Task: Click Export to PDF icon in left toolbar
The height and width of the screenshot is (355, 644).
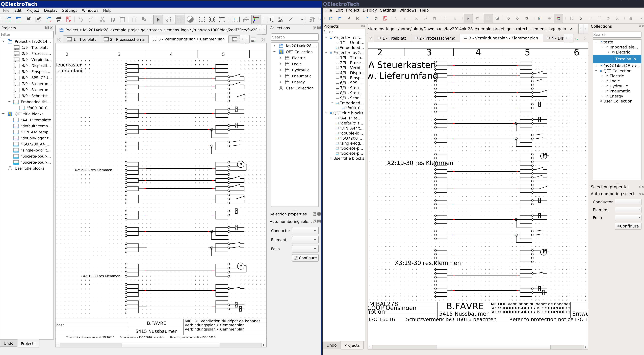Action: coord(69,19)
